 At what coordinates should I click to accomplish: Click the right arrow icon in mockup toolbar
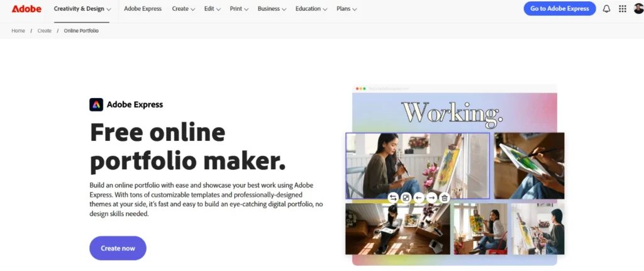tap(431, 198)
